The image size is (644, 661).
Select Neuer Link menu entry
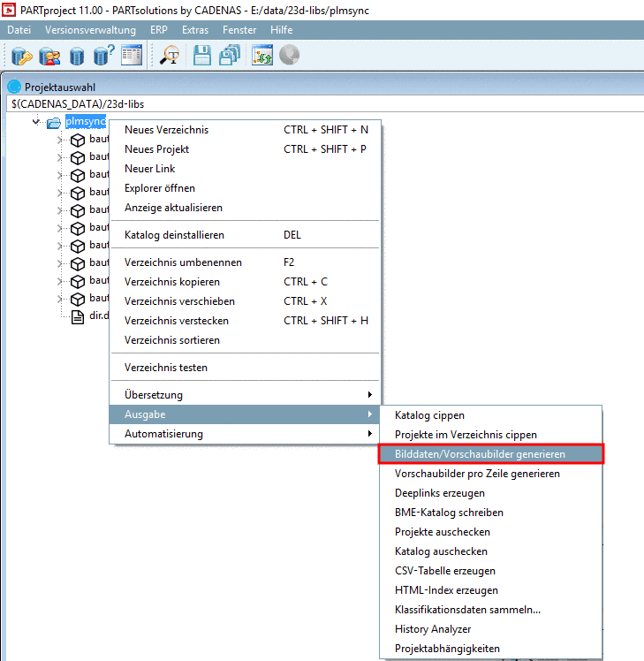coord(245,169)
